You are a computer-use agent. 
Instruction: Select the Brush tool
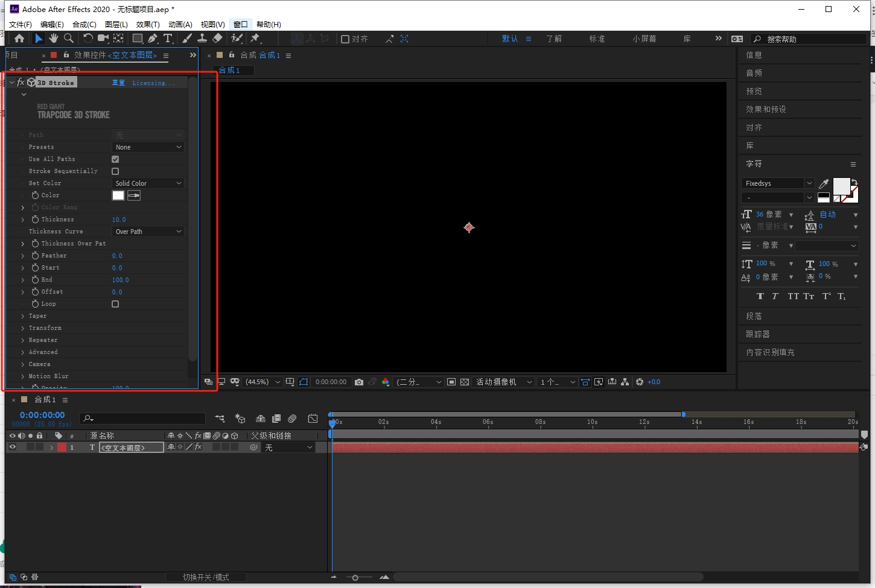click(x=187, y=38)
